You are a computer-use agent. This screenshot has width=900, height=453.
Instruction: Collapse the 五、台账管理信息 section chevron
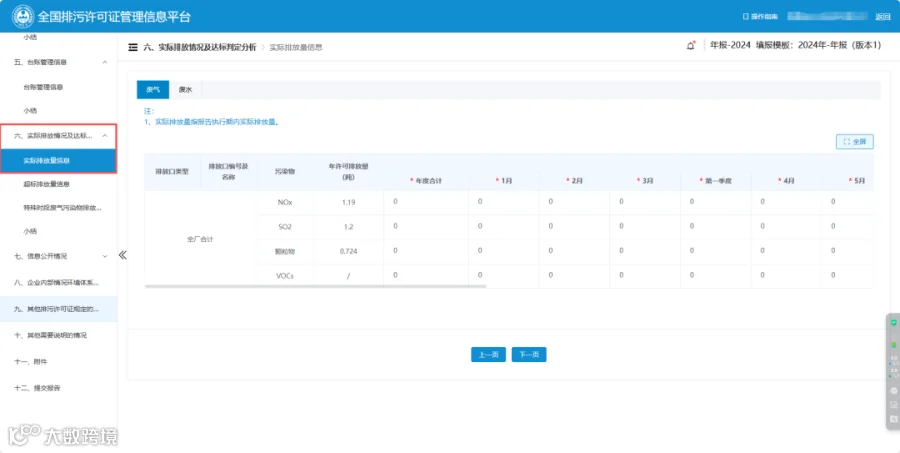104,62
